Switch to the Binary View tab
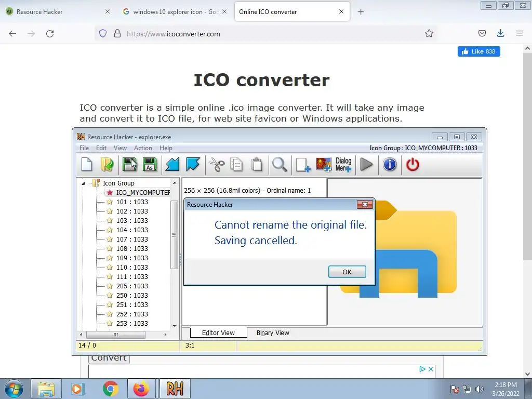 pyautogui.click(x=273, y=333)
